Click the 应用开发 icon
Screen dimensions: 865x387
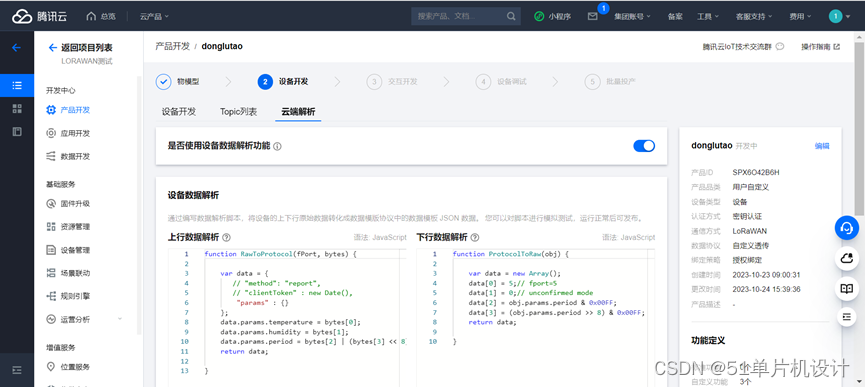point(51,133)
